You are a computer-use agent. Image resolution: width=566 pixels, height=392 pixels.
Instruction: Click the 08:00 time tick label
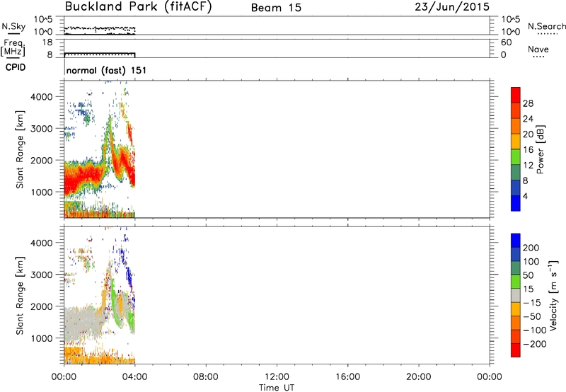point(205,377)
